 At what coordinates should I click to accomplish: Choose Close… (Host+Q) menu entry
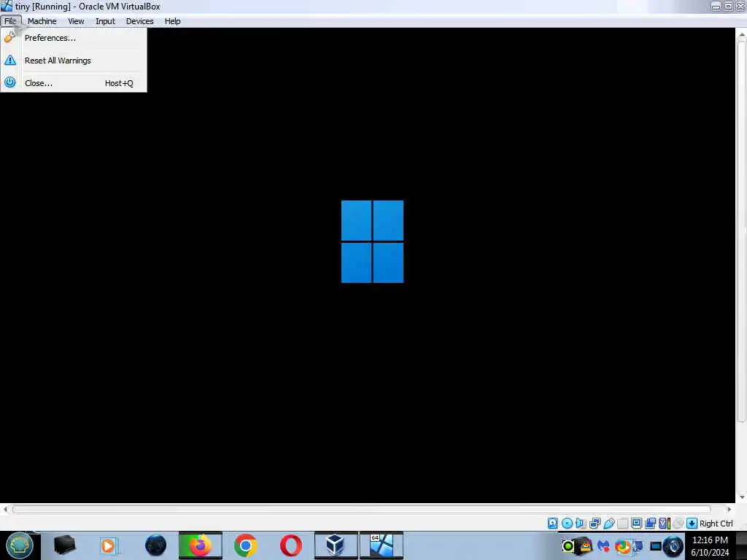74,83
